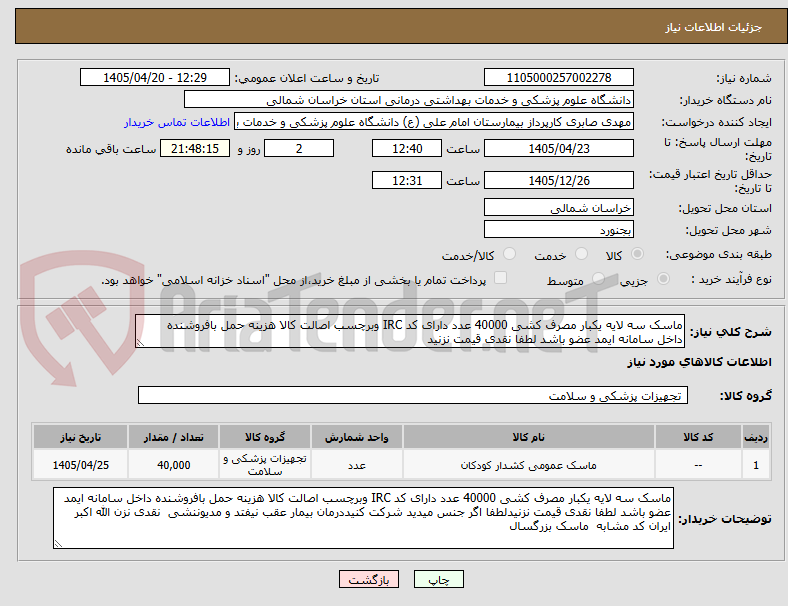Click the resize grip of شرح کلی نیاز box
The image size is (788, 606).
point(140,343)
